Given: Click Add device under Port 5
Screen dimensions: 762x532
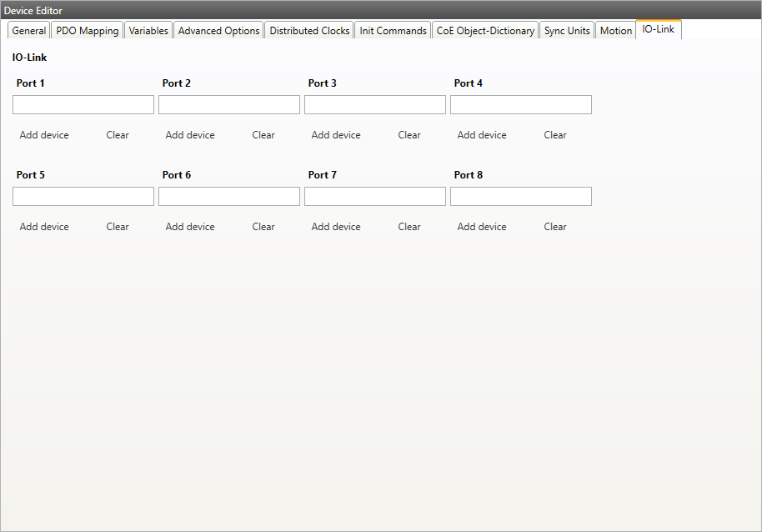Looking at the screenshot, I should pyautogui.click(x=44, y=227).
